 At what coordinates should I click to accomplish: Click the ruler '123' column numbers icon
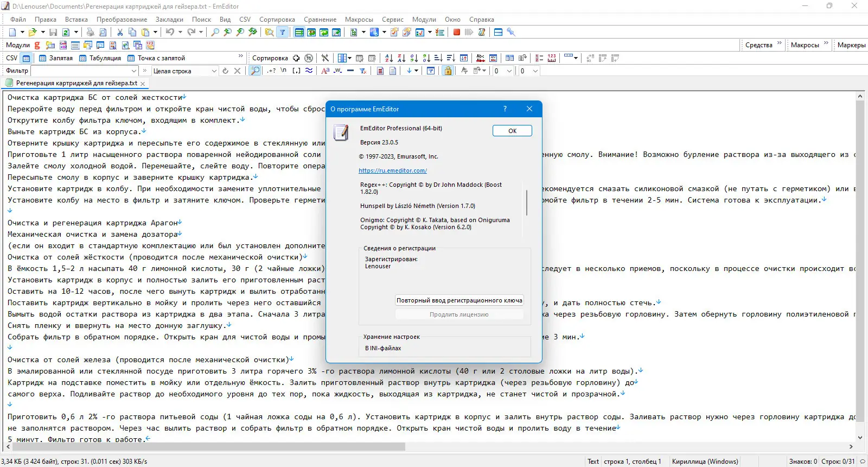552,58
